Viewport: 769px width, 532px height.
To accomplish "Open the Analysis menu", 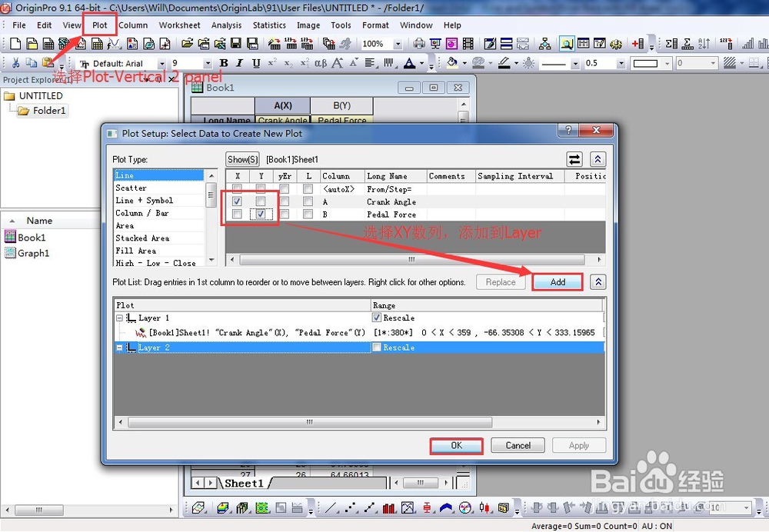I will 226,25.
